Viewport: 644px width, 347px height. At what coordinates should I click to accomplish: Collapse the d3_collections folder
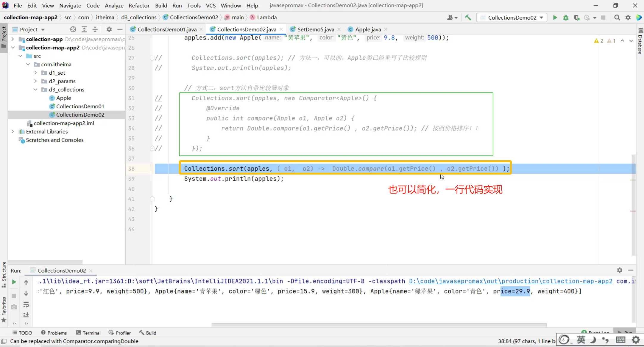tap(35, 90)
